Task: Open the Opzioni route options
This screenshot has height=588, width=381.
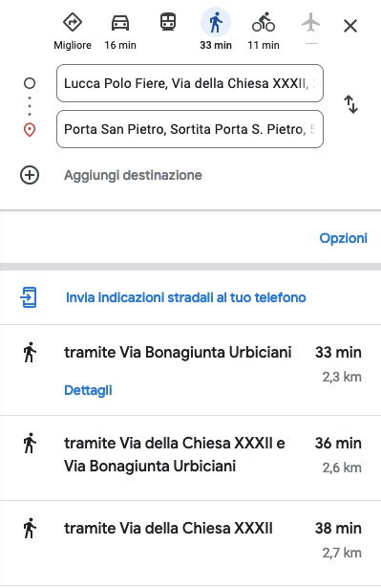Action: (x=343, y=238)
